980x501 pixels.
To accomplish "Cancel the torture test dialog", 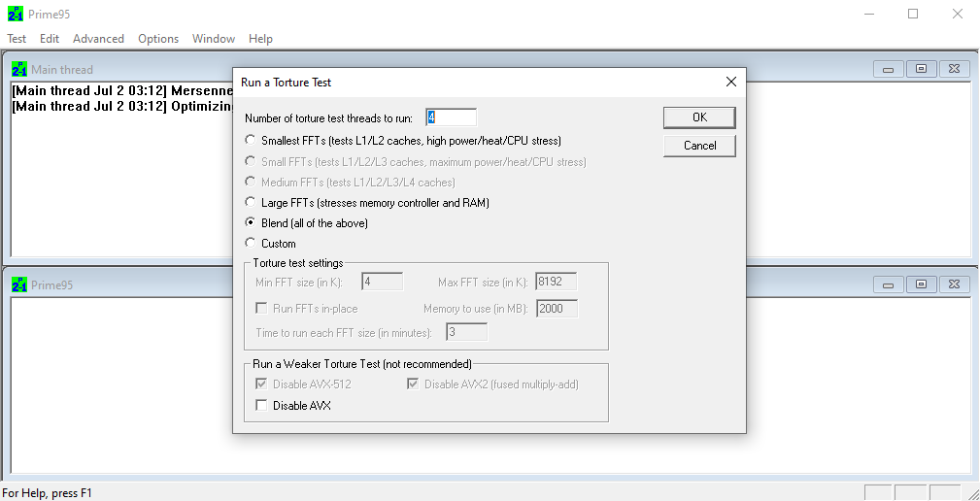I will (x=700, y=146).
